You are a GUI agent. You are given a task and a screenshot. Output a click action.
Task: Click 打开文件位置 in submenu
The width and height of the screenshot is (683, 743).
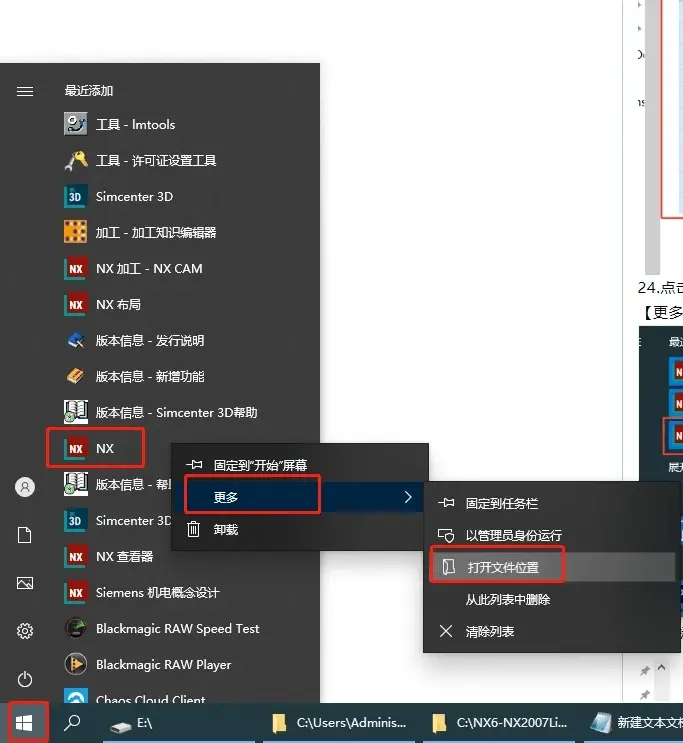[x=552, y=567]
